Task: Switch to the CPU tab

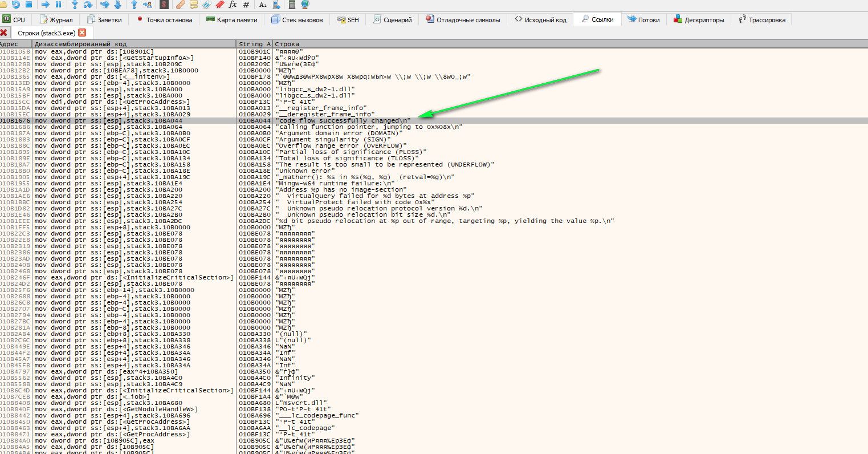Action: (x=15, y=19)
